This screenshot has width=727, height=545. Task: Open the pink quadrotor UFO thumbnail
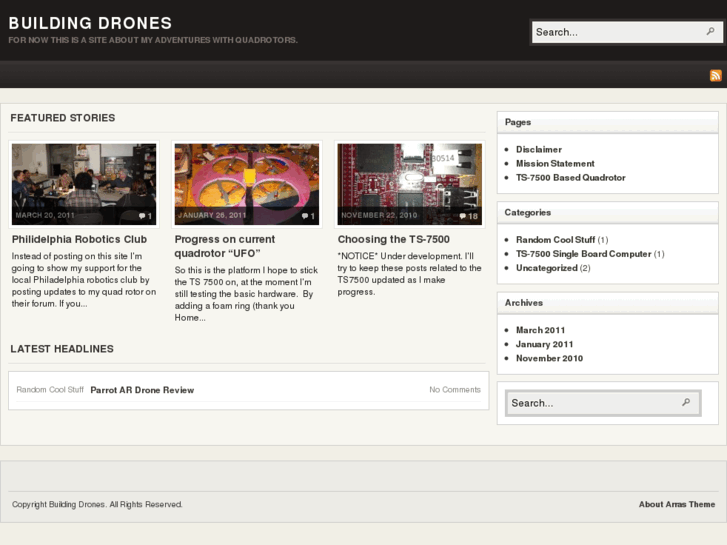coord(247,184)
